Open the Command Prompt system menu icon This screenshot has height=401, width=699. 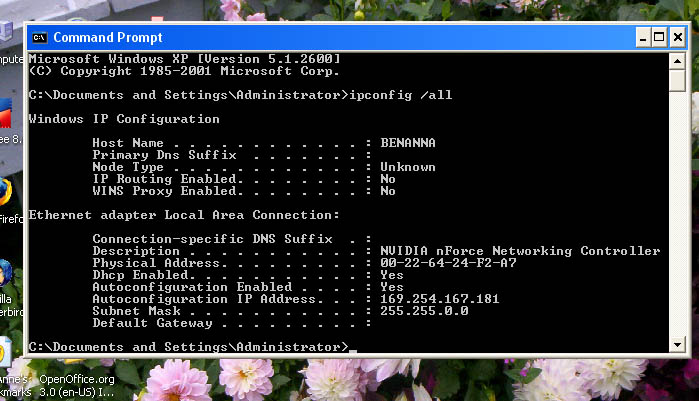[39, 37]
